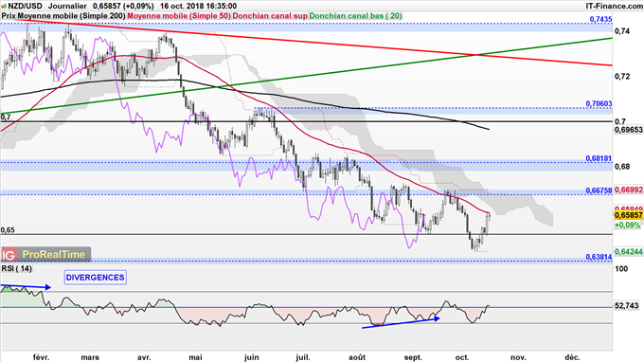
Task: Click the 52,743 RSI value tag
Action: tap(627, 306)
